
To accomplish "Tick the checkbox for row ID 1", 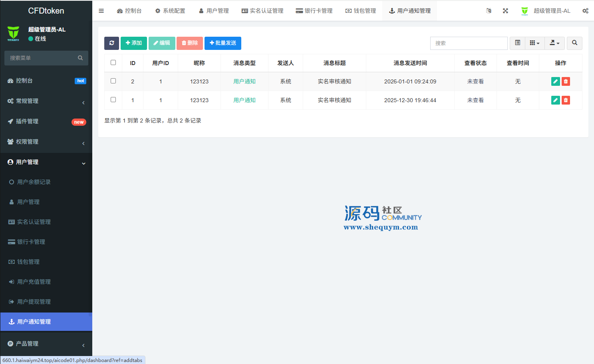I will tap(113, 100).
